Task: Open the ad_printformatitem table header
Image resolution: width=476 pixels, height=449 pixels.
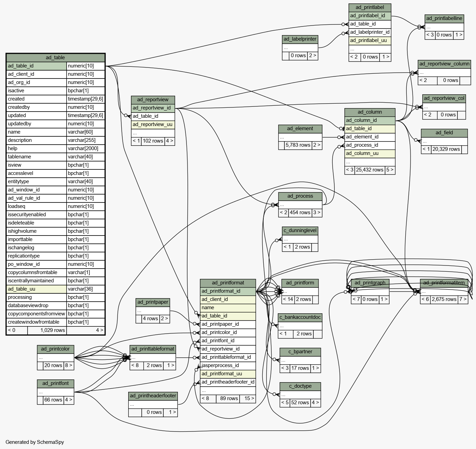Action: pos(444,283)
